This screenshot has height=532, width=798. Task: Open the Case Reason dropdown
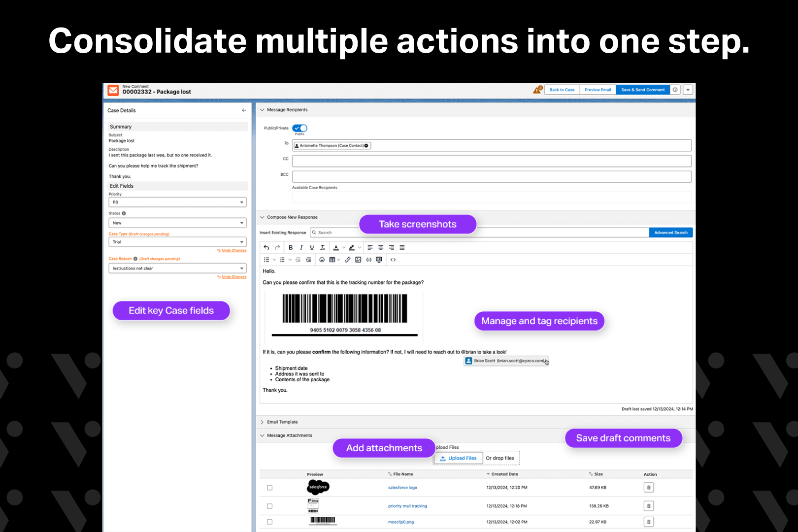[177, 268]
